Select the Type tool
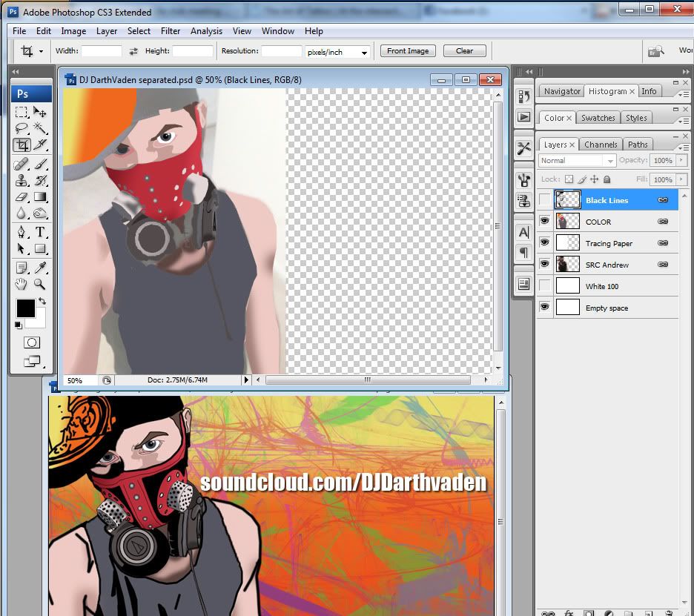Image resolution: width=694 pixels, height=616 pixels. (40, 232)
